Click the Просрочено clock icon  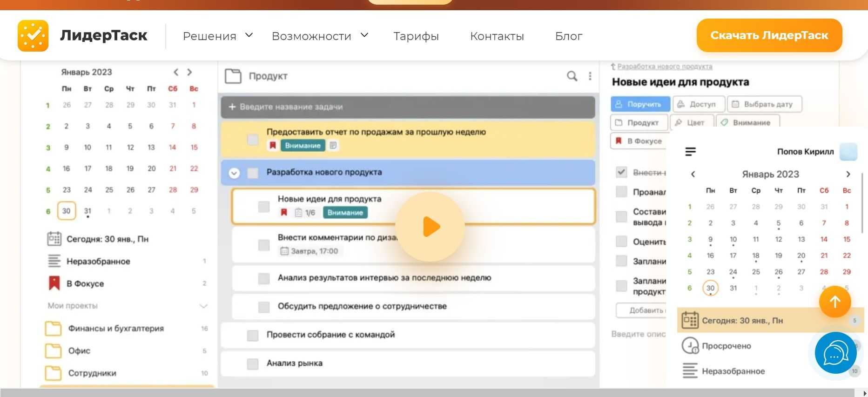click(x=690, y=346)
